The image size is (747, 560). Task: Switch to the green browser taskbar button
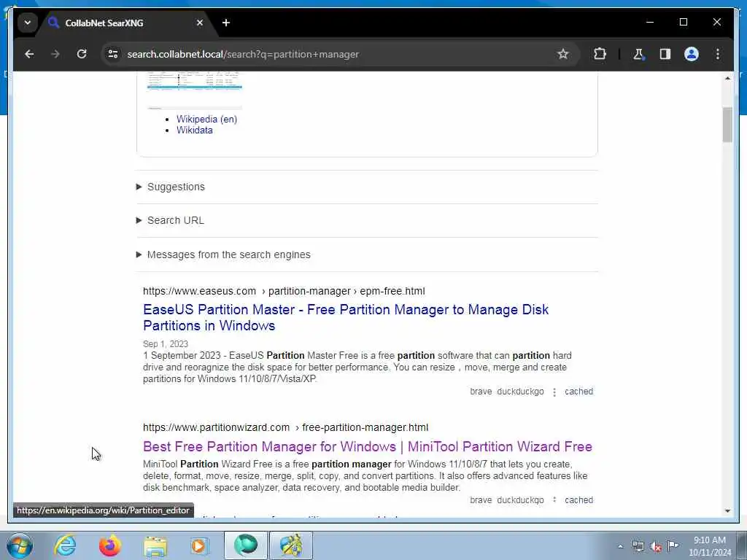245,545
